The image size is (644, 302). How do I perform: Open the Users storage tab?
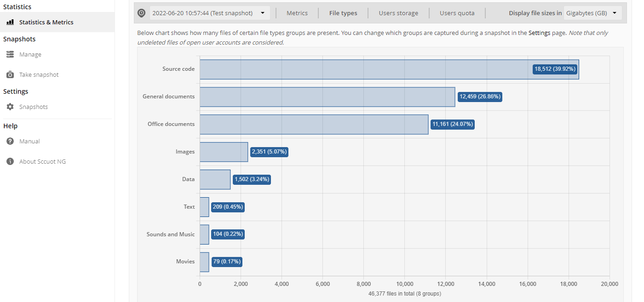(x=398, y=13)
